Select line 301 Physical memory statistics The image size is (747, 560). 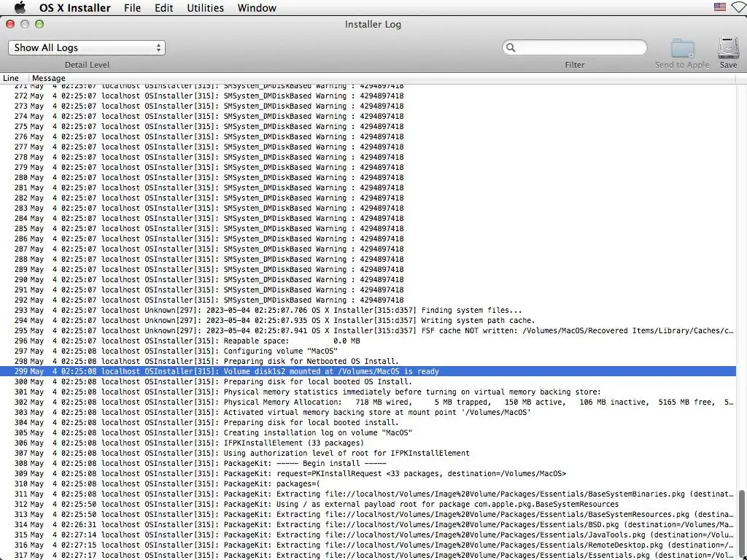368,392
